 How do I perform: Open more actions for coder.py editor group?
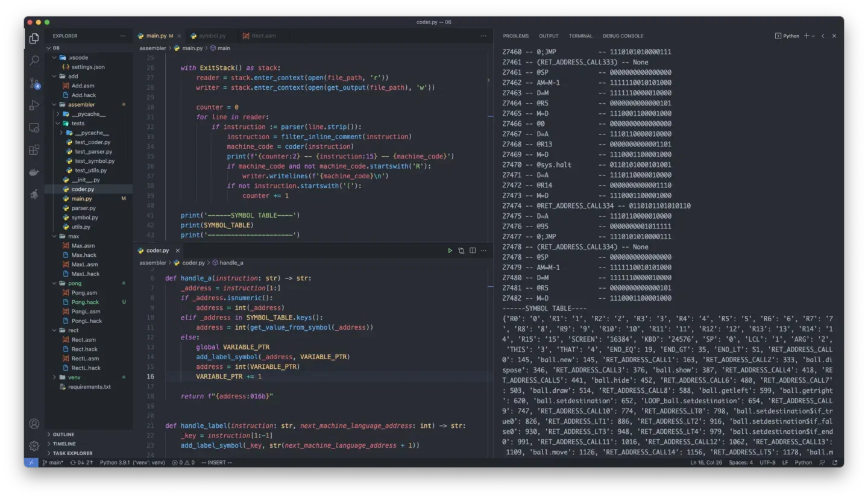(483, 251)
